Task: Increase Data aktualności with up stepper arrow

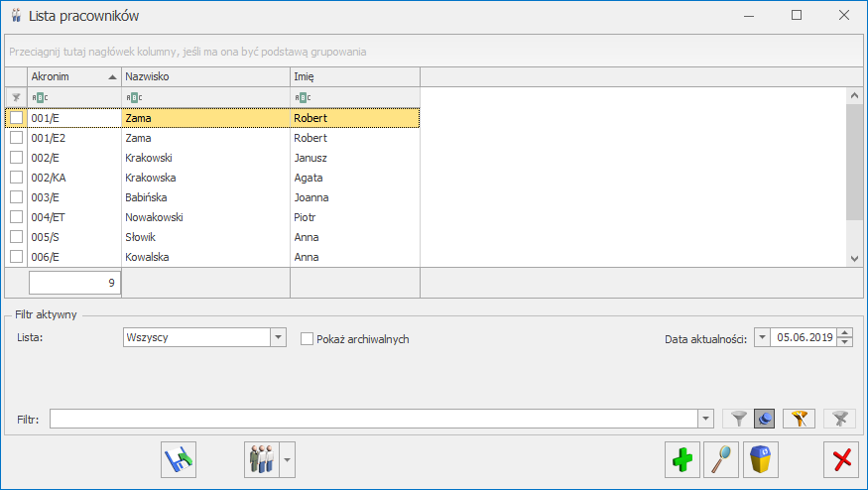Action: click(845, 332)
